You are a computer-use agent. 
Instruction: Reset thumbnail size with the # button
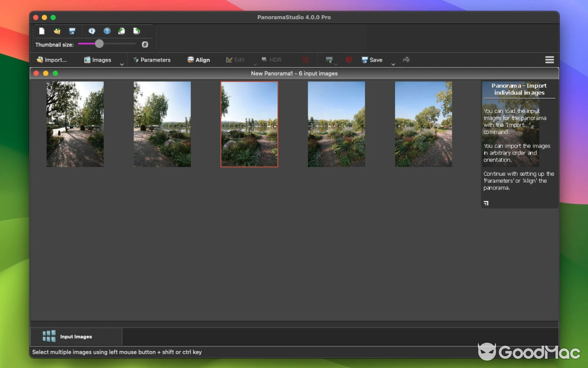(145, 44)
